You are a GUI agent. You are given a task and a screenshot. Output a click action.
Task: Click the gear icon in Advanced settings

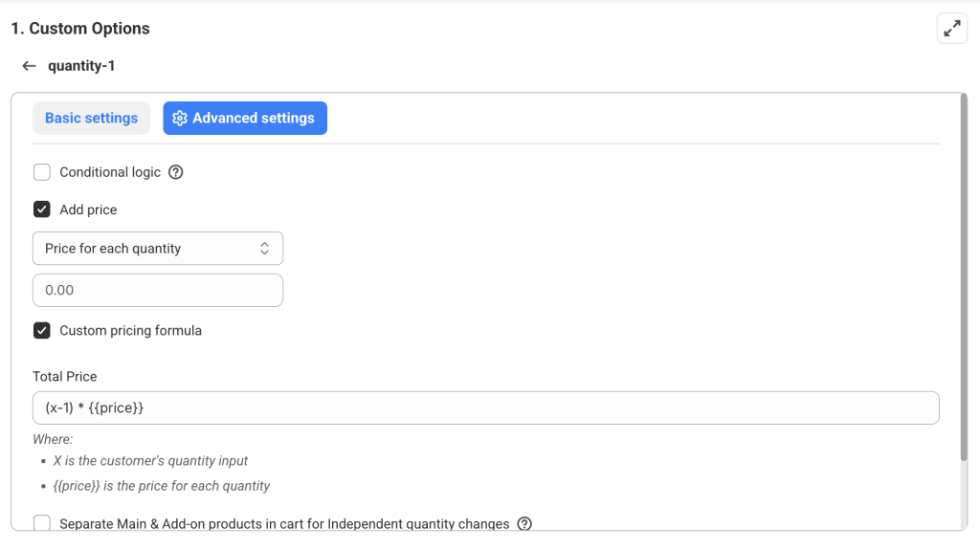[179, 118]
